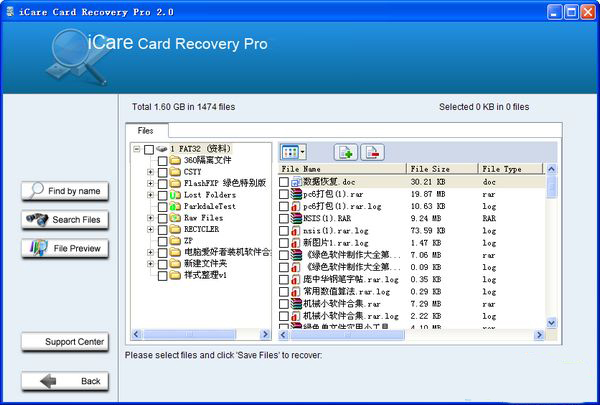The height and width of the screenshot is (405, 600).
Task: Click the rar icon of pc6打包(1).rar
Action: pyautogui.click(x=296, y=194)
